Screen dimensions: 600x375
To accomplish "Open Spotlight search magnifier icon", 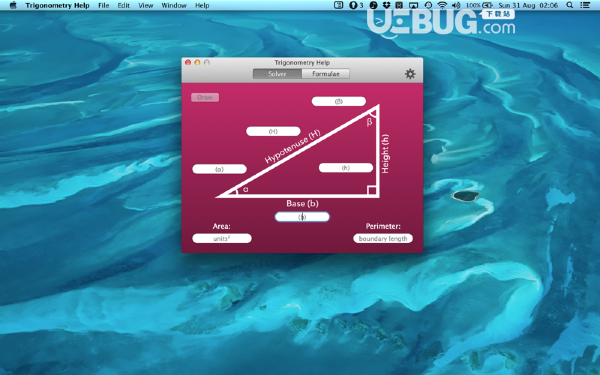I will coord(570,5).
